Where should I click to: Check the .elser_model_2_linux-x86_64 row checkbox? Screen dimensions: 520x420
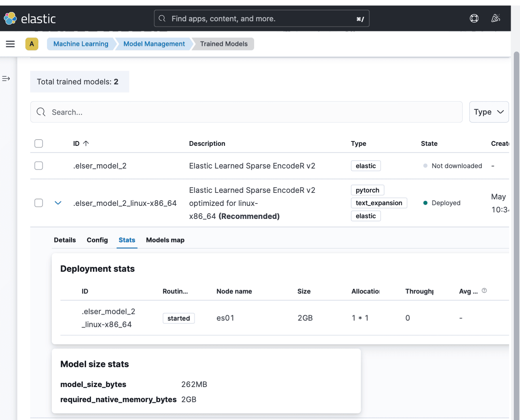point(39,203)
